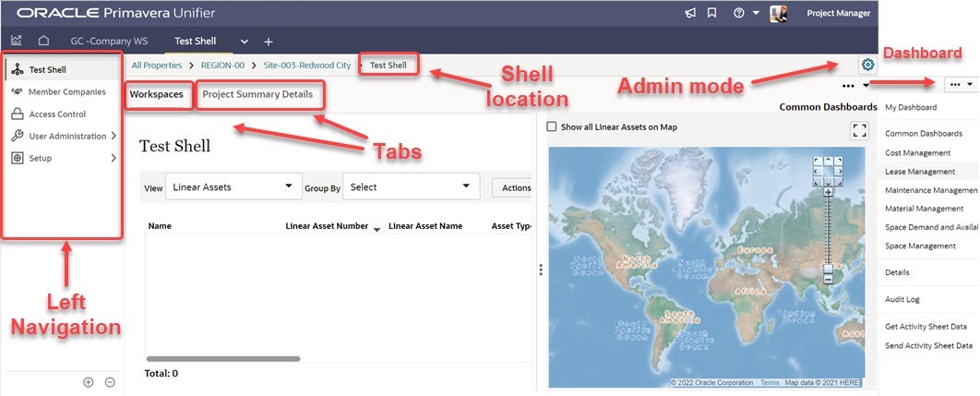
Task: Open the tab list chevron dropdown
Action: tap(245, 42)
